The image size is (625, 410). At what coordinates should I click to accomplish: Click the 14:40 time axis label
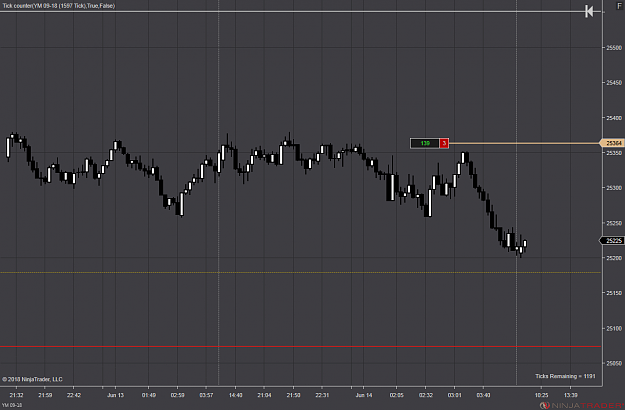coord(235,395)
